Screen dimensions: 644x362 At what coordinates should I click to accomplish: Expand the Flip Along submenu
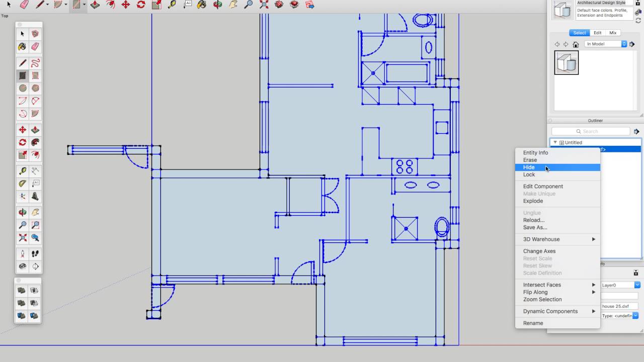click(535, 292)
